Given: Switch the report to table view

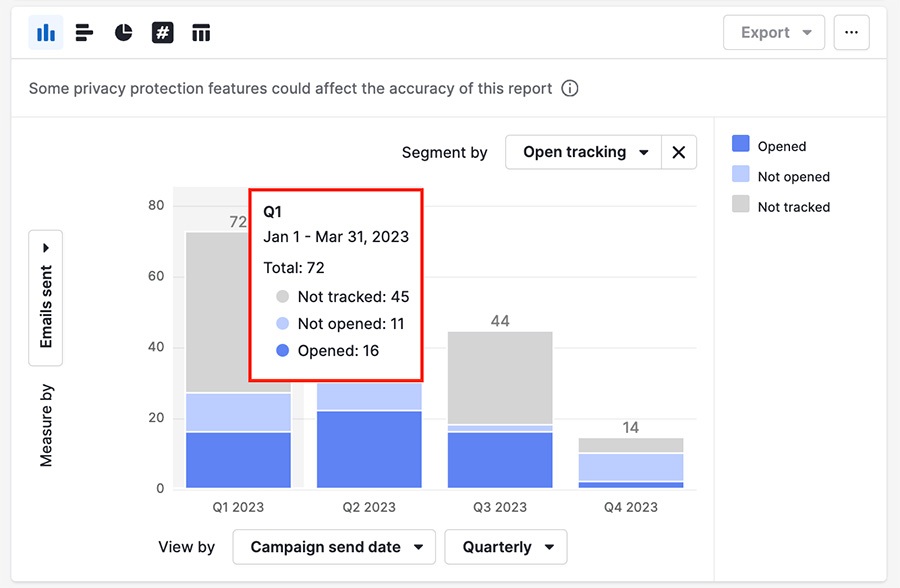Looking at the screenshot, I should [x=201, y=32].
